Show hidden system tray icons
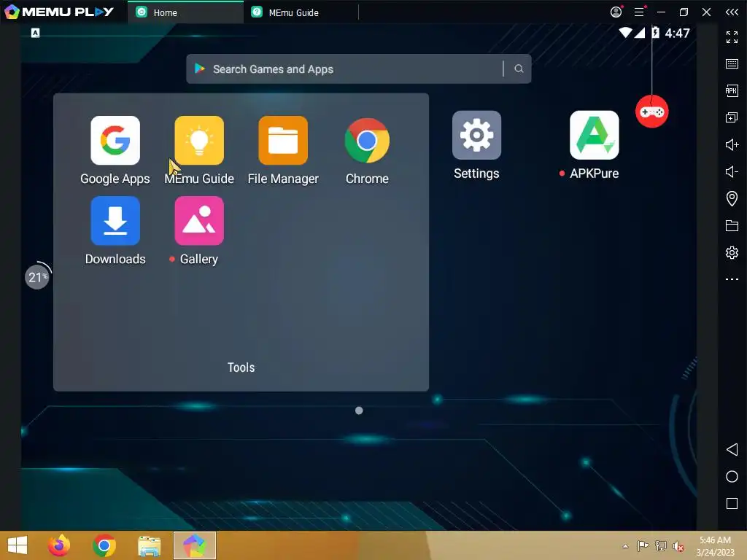The height and width of the screenshot is (560, 747). click(x=625, y=546)
